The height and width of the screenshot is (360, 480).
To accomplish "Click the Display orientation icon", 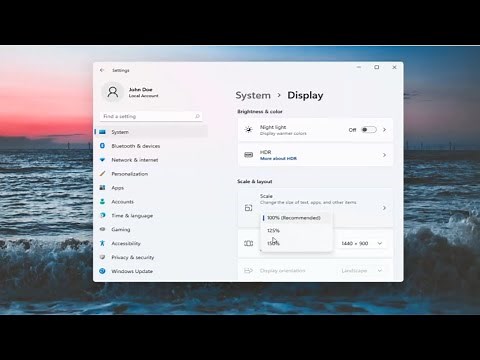I will coord(248,271).
